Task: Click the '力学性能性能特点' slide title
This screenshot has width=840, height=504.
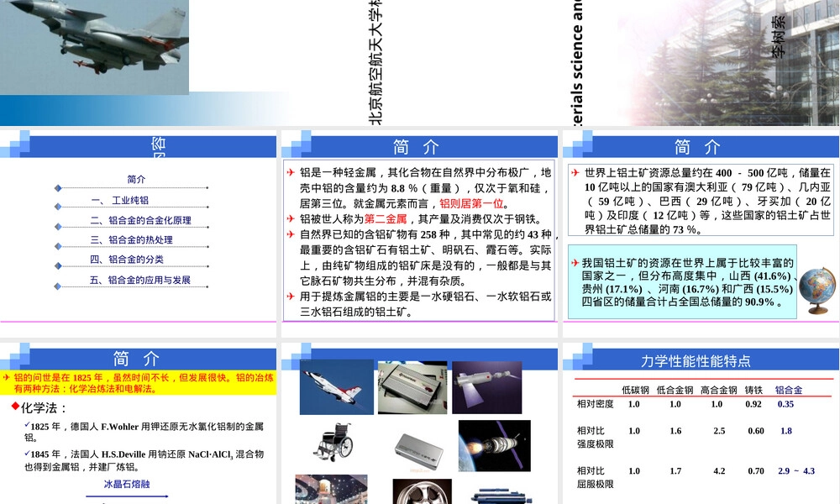Action: [696, 361]
